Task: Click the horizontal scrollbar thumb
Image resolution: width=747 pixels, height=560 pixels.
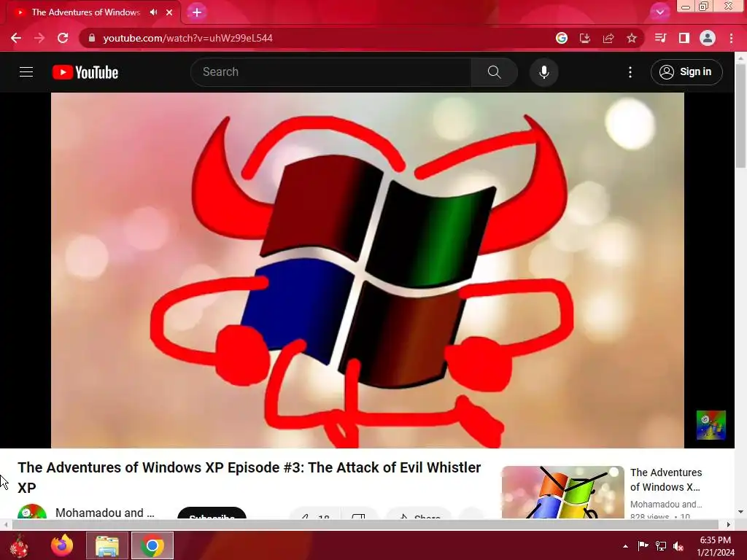Action: point(365,524)
